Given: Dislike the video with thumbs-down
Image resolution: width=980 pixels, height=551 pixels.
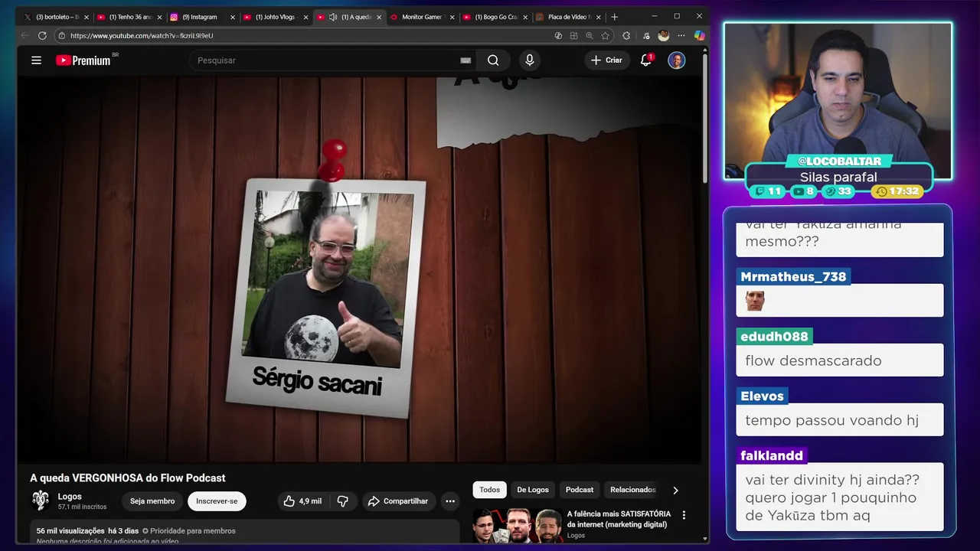Looking at the screenshot, I should pyautogui.click(x=343, y=501).
